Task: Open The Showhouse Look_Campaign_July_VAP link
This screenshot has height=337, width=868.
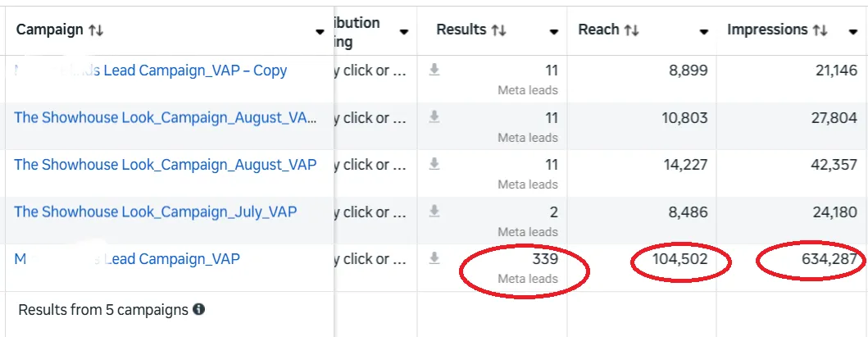Action: (156, 212)
